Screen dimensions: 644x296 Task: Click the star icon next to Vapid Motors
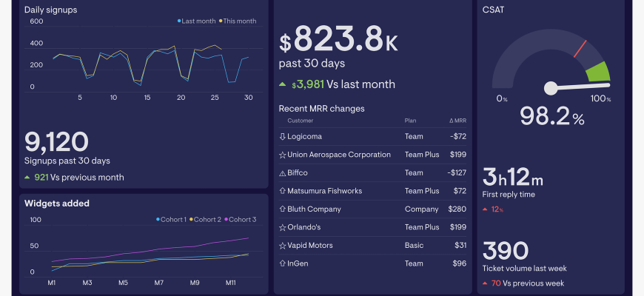(x=282, y=246)
